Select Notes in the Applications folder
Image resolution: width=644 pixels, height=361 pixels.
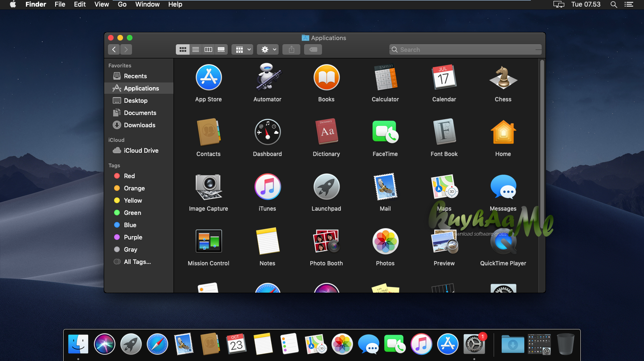(x=267, y=241)
